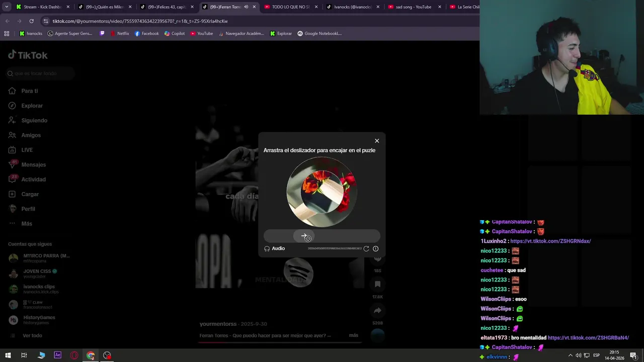Open browser apps grid icon

7,34
